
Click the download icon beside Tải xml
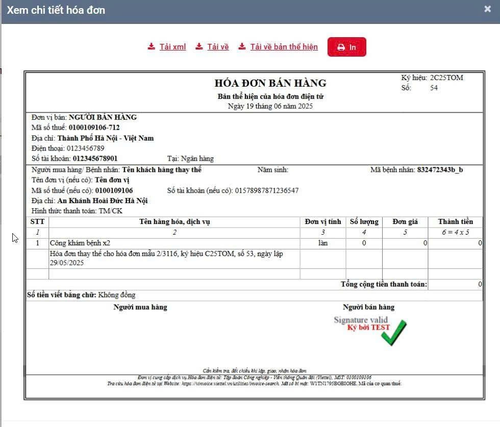pos(151,47)
